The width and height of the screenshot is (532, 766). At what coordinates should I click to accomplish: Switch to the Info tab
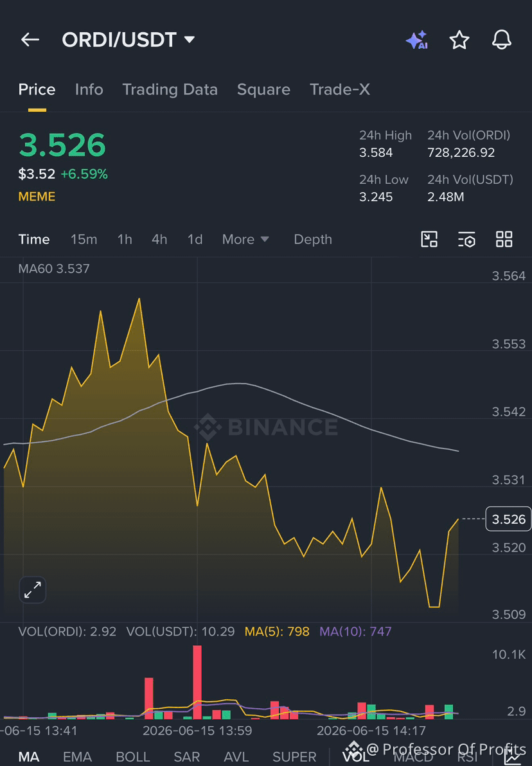[89, 89]
